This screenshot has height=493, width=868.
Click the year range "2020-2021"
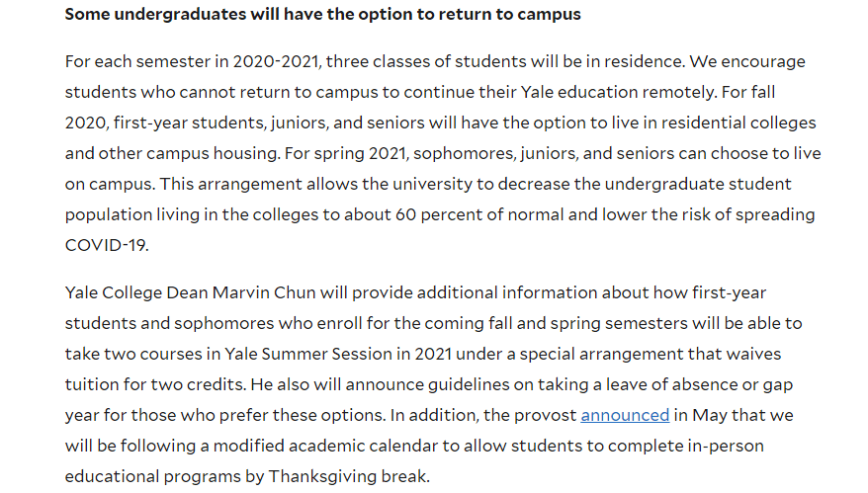[274, 61]
